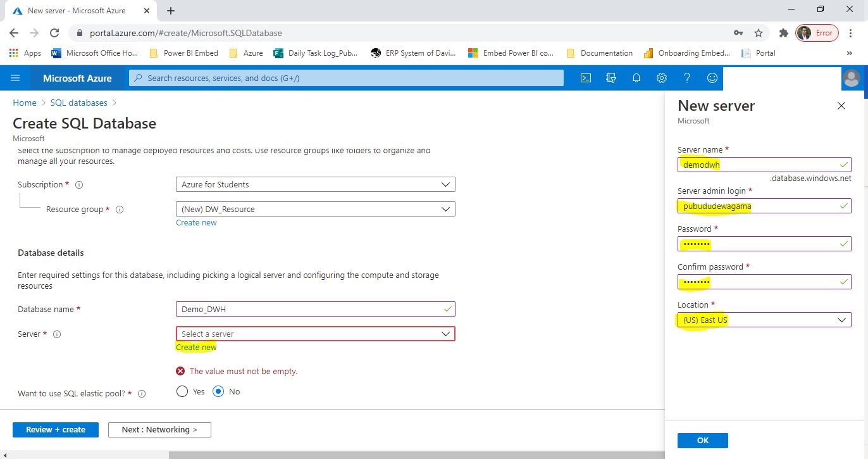Show more bookmarks with the chevron

click(x=849, y=53)
